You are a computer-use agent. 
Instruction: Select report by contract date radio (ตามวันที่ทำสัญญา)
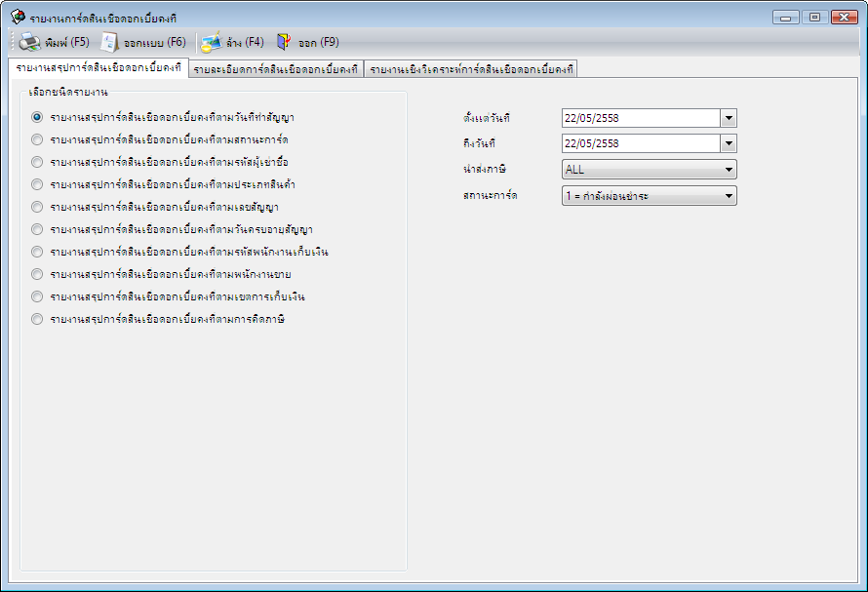[36, 117]
